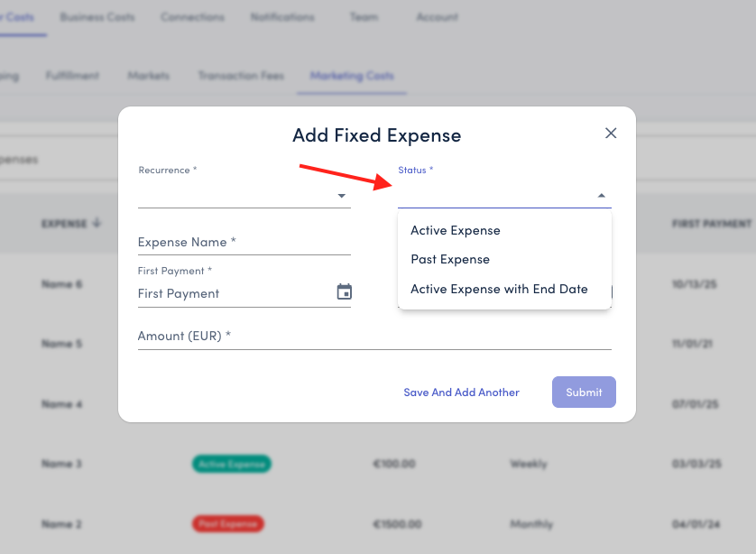Choose Active Expense status option
This screenshot has height=554, width=756.
[456, 230]
